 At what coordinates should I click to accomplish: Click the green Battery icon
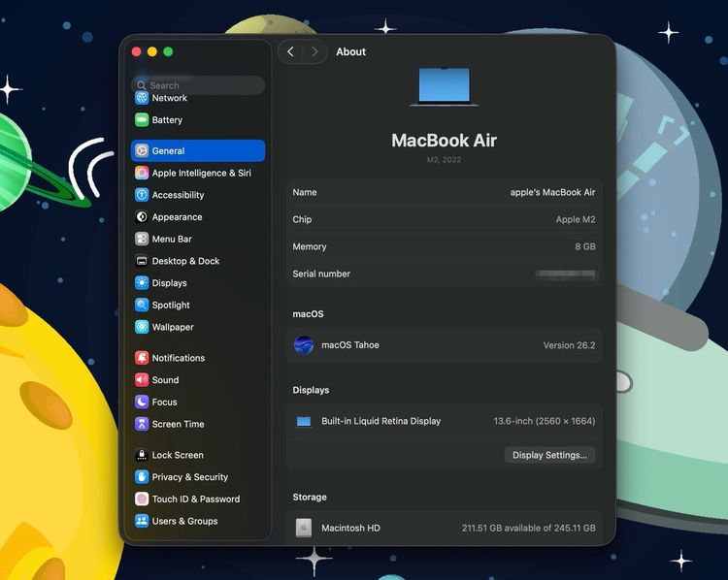[x=142, y=119]
